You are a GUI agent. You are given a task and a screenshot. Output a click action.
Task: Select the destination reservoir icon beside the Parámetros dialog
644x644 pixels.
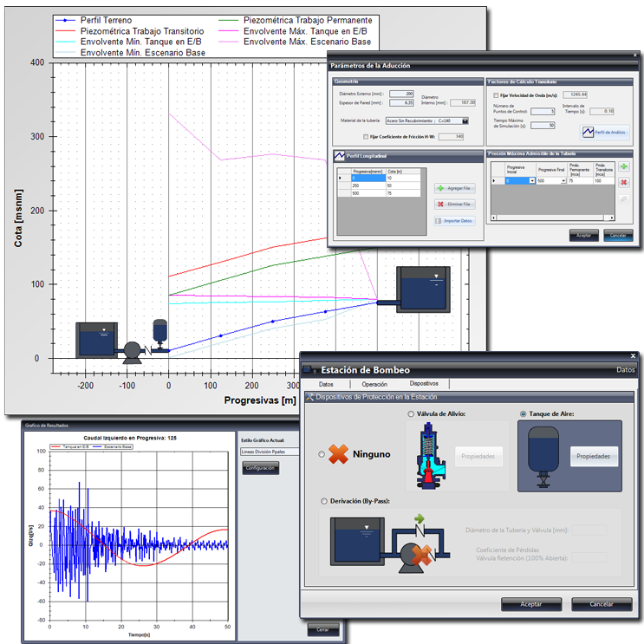pyautogui.click(x=423, y=289)
